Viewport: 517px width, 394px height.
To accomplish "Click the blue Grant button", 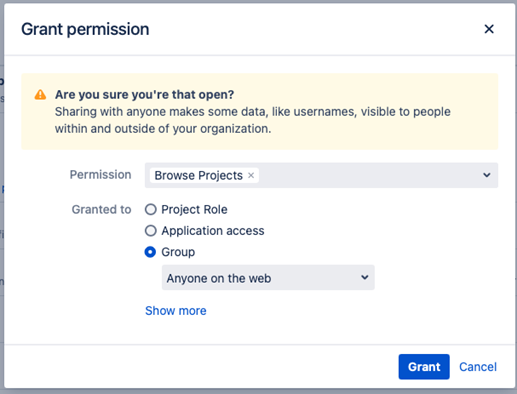I will coord(424,367).
